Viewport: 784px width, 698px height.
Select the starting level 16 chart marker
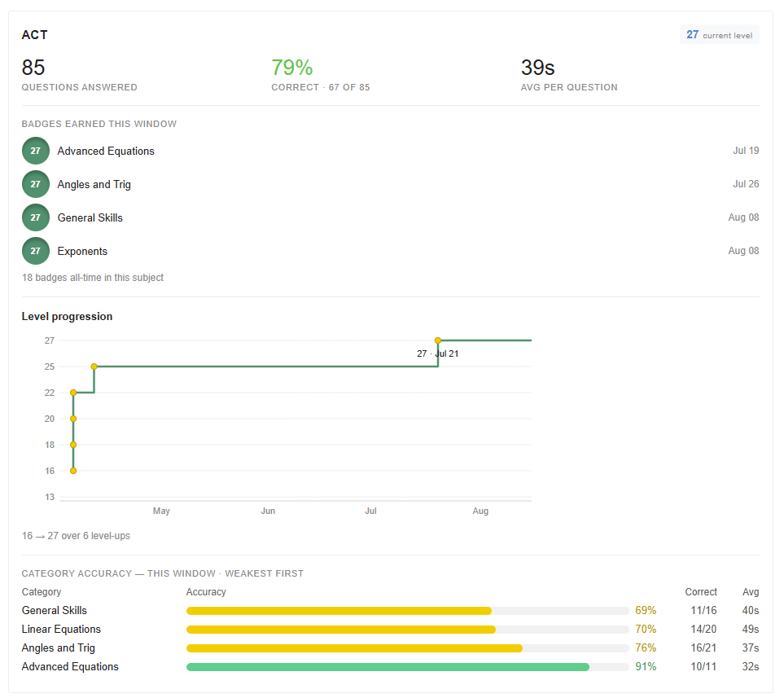pyautogui.click(x=73, y=470)
